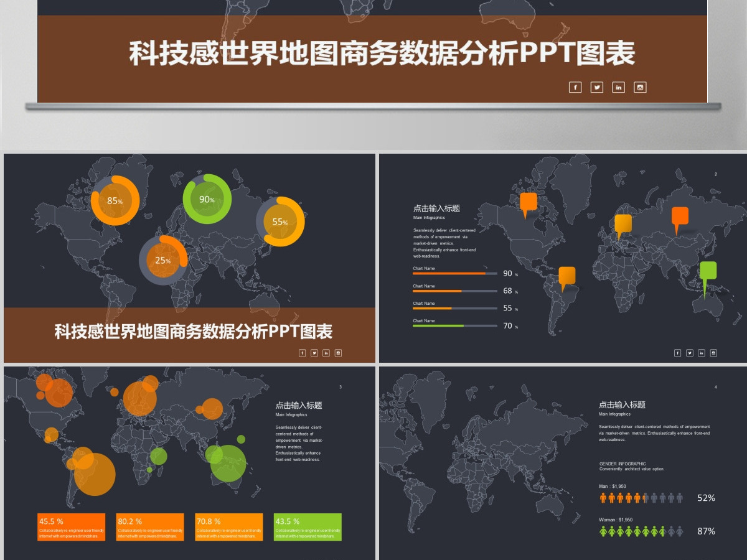
Task: Click 点击输入标题 heading on slide 2
Action: (x=436, y=208)
